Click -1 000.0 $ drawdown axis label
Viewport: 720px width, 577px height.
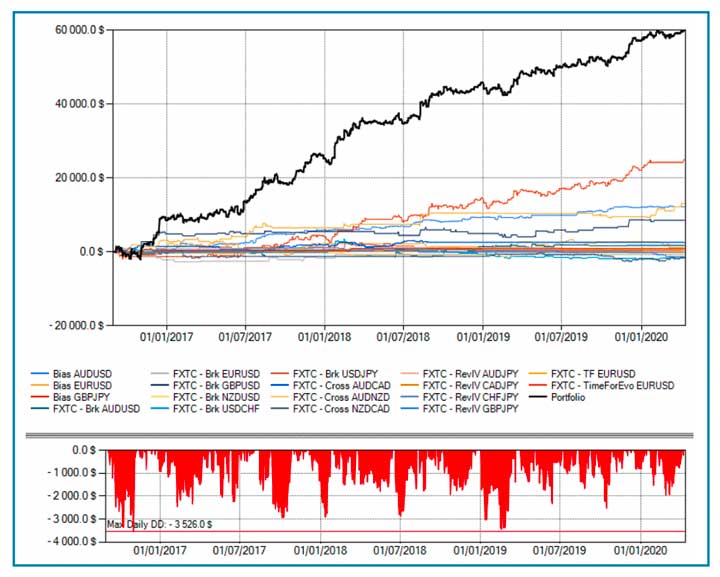[x=72, y=473]
